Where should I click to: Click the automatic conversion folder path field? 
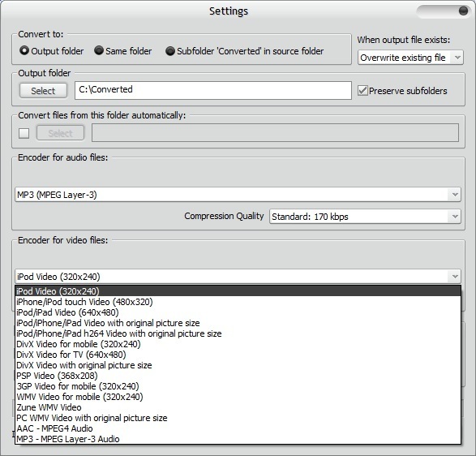pos(275,133)
